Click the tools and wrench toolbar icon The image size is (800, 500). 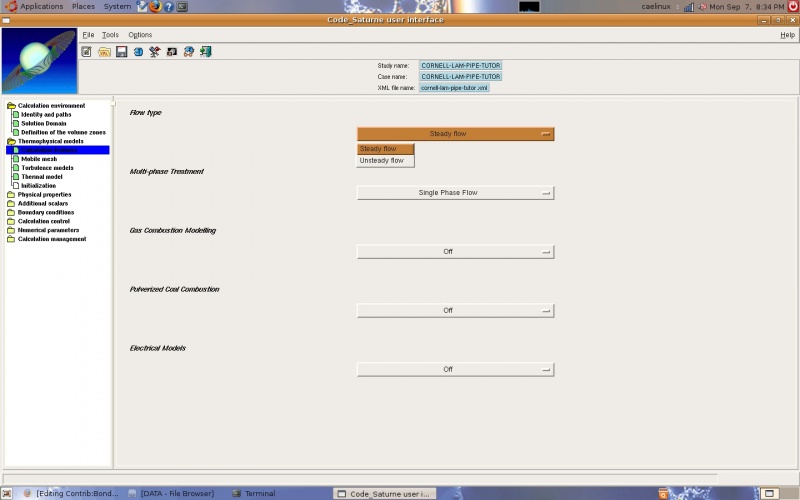pos(155,52)
